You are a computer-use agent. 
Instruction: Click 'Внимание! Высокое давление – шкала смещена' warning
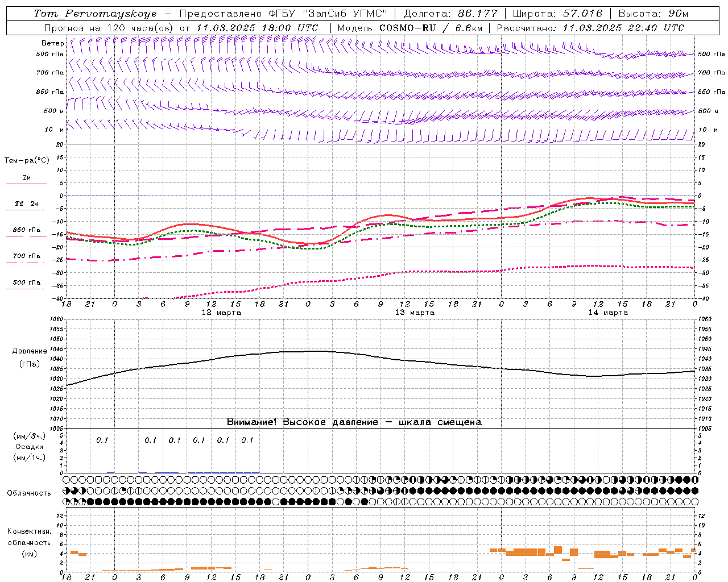tap(354, 422)
